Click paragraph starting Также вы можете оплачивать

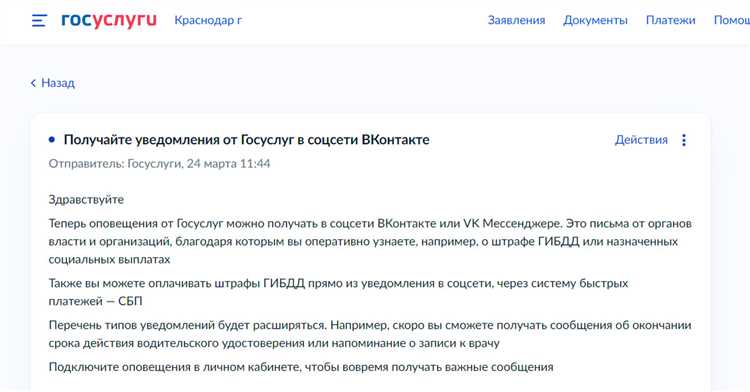point(338,292)
